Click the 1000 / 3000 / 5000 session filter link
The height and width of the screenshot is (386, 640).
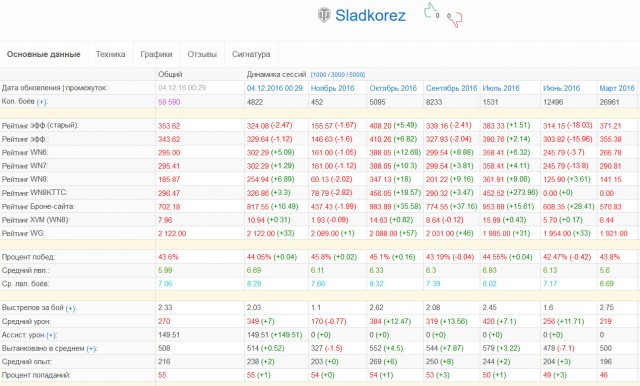point(338,75)
